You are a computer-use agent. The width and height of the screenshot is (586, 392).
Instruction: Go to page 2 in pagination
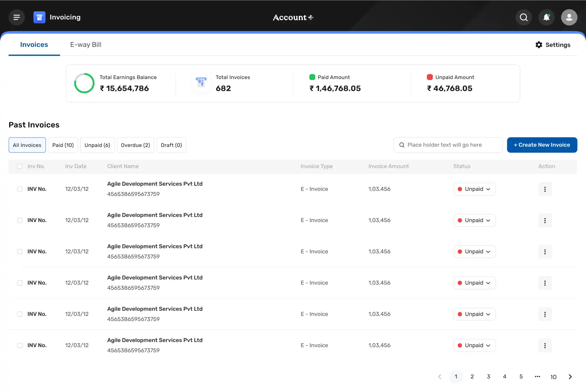click(472, 377)
